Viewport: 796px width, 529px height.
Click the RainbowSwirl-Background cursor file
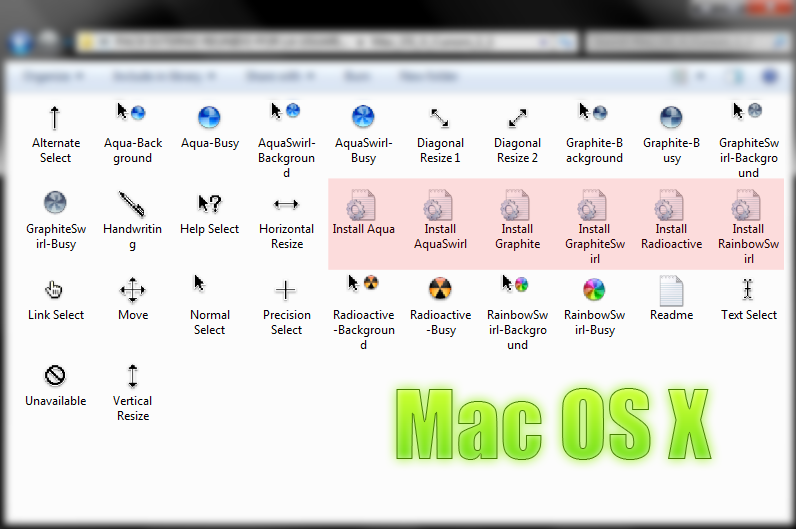pyautogui.click(x=517, y=313)
